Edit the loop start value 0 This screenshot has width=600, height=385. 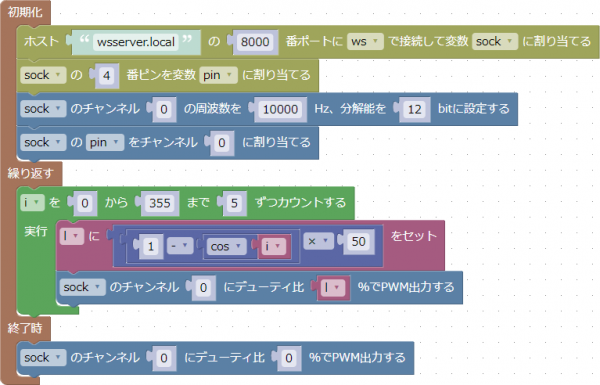[x=85, y=203]
